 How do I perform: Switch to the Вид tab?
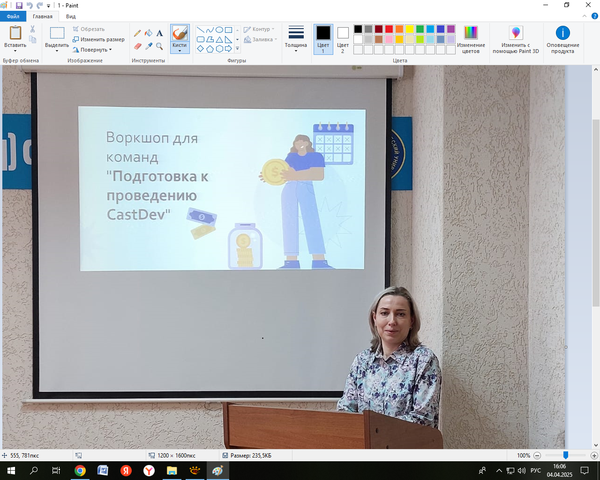point(71,16)
